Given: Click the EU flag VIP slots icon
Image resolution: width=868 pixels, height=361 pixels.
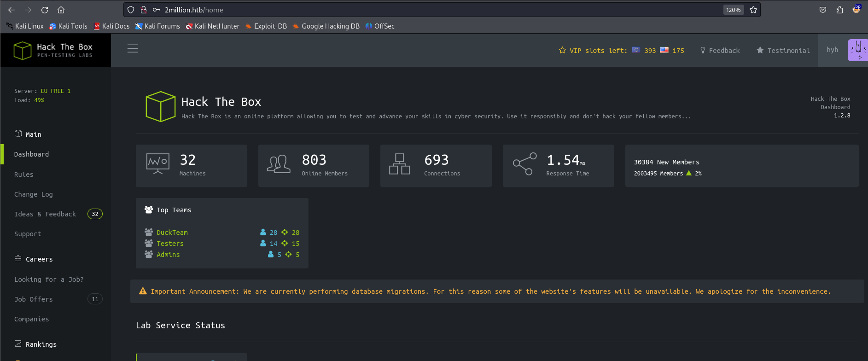Looking at the screenshot, I should tap(636, 50).
